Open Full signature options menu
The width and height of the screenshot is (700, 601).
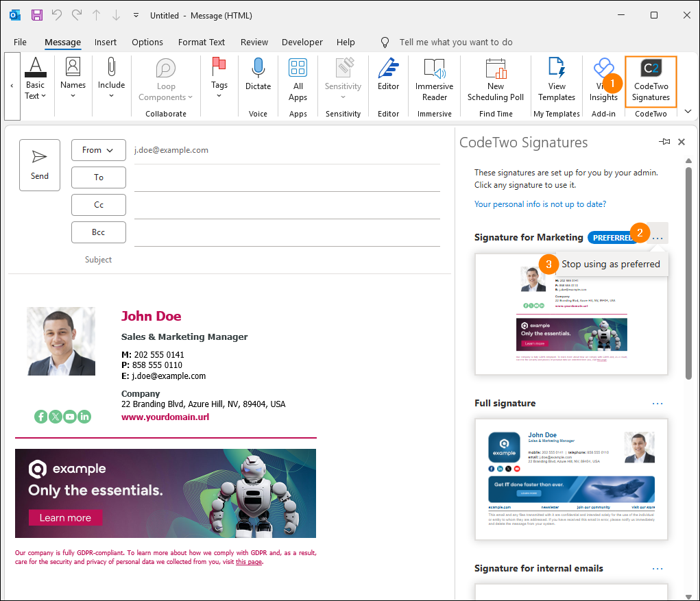click(657, 404)
